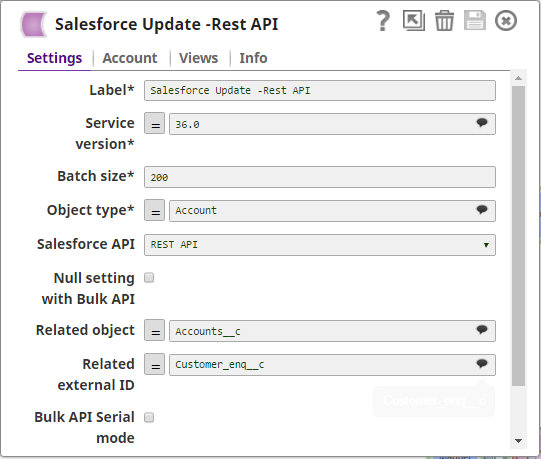Open the Account tab
The image size is (541, 459).
coord(130,58)
